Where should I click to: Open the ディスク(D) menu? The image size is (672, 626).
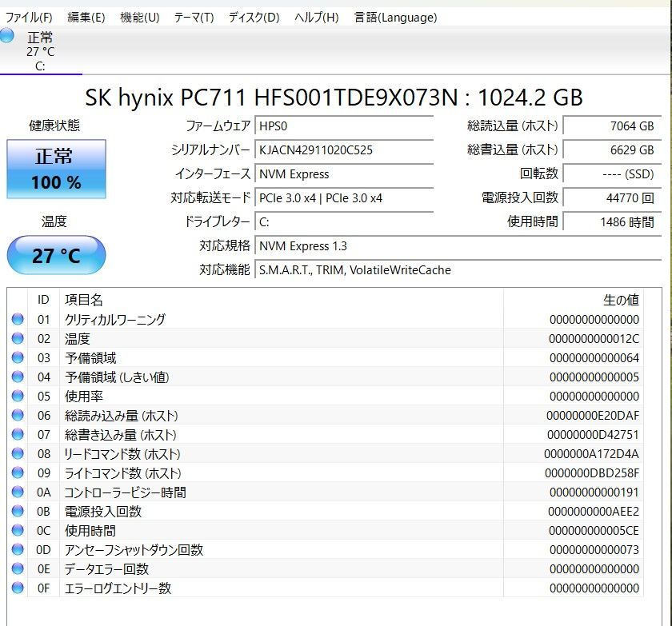[x=254, y=18]
